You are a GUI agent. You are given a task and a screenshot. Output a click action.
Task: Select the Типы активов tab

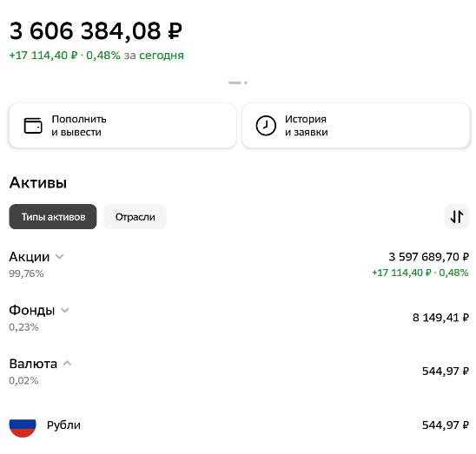53,217
